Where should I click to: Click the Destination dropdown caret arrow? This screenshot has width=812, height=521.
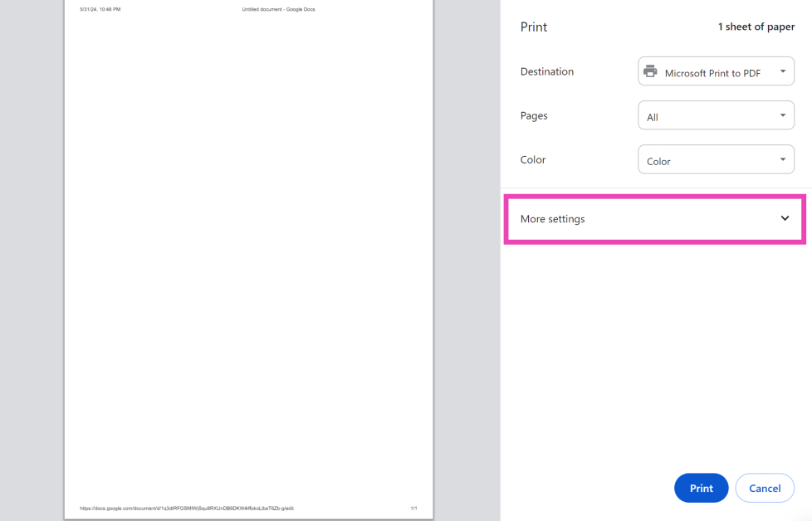782,71
